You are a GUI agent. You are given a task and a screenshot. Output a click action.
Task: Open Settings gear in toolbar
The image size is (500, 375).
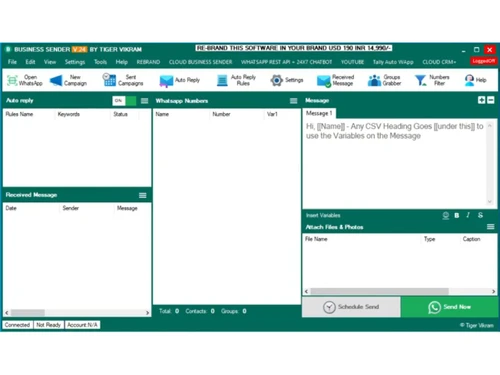click(287, 80)
